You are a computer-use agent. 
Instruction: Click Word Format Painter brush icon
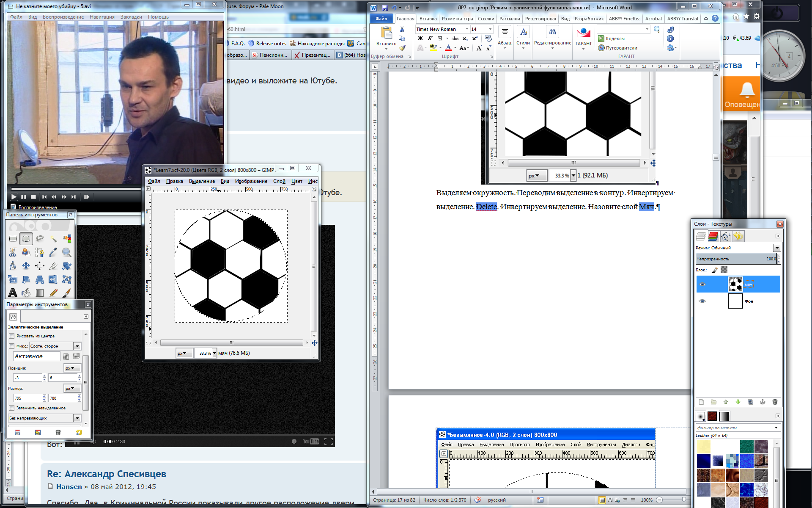402,48
